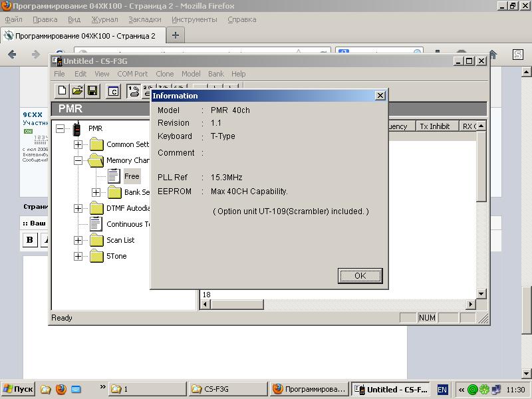The width and height of the screenshot is (532, 399).
Task: Select the Firefox tab Программирование 04XK100
Action: pyautogui.click(x=84, y=36)
